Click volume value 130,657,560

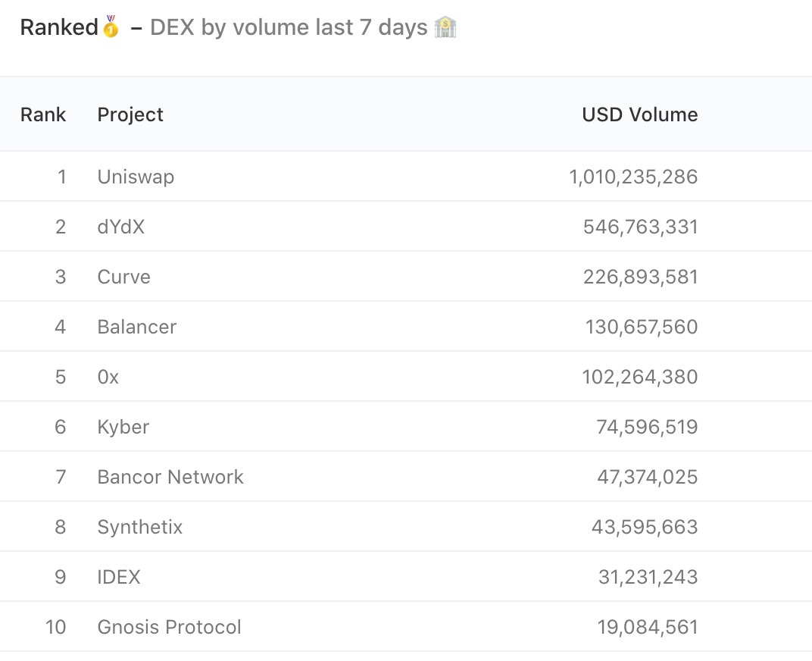point(642,327)
